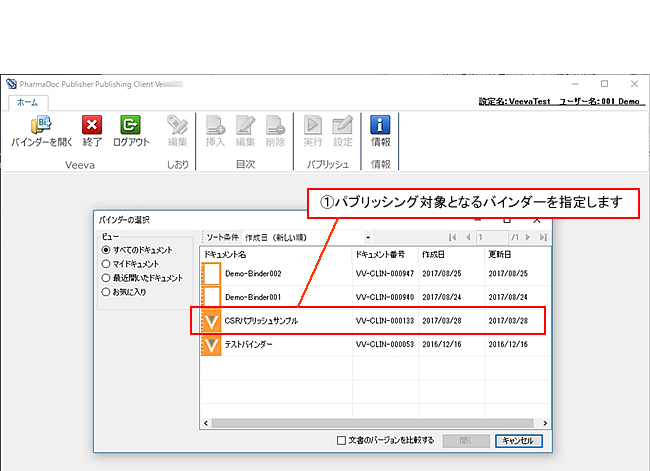Click the scrollbar left arrow

pos(206,423)
